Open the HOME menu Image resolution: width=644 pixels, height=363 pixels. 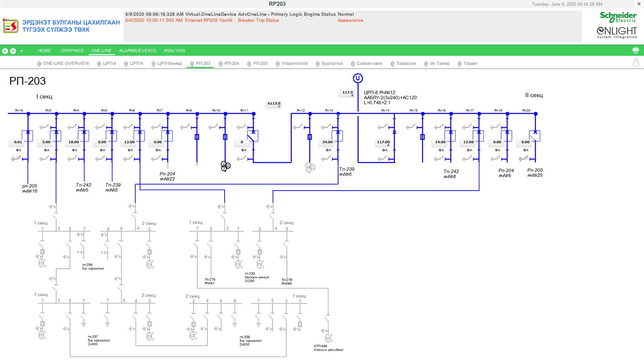pos(44,51)
